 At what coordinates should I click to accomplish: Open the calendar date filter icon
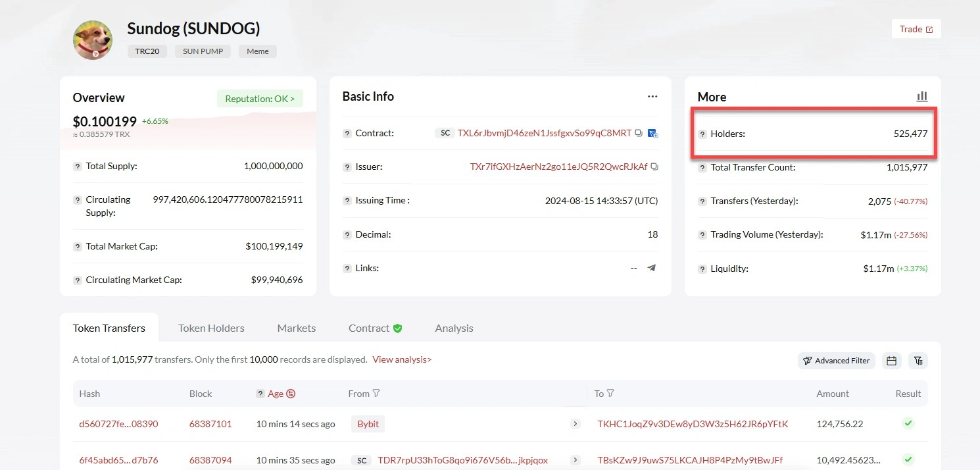[891, 361]
